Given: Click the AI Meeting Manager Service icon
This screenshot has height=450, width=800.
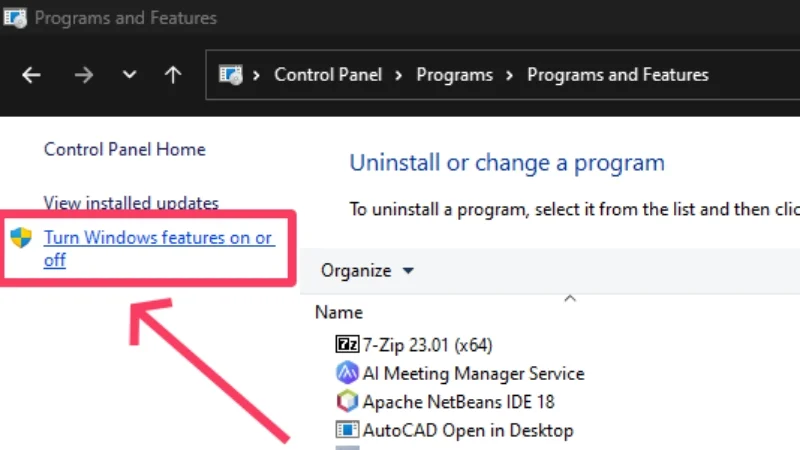Looking at the screenshot, I should tap(346, 373).
